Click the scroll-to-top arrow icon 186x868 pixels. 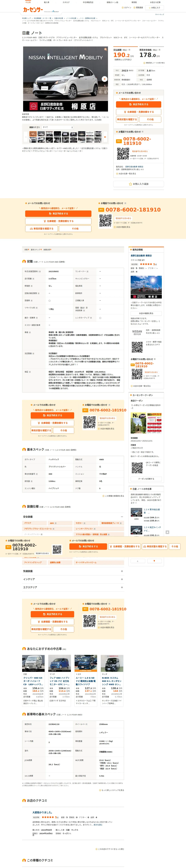click(x=167, y=532)
